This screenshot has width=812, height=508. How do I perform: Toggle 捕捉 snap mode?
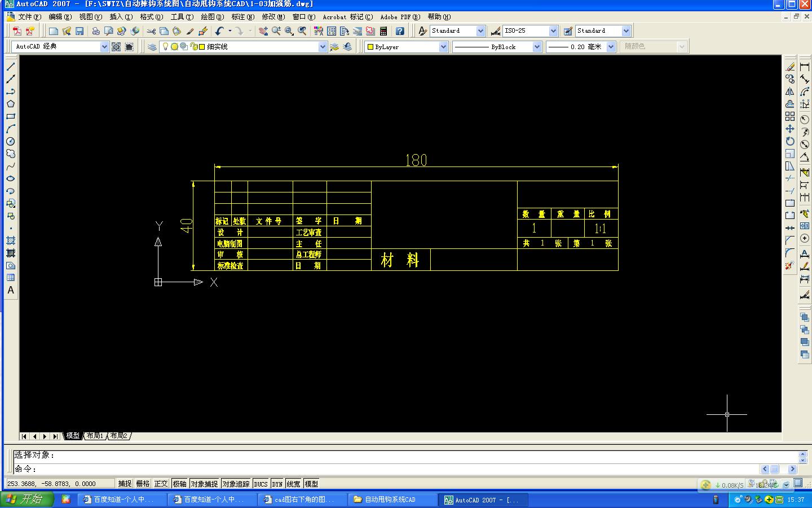pos(125,484)
